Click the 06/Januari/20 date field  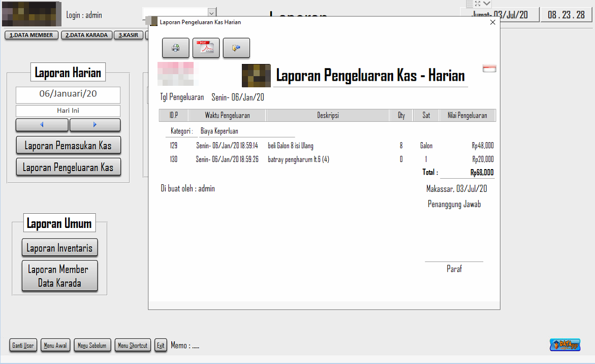[68, 94]
